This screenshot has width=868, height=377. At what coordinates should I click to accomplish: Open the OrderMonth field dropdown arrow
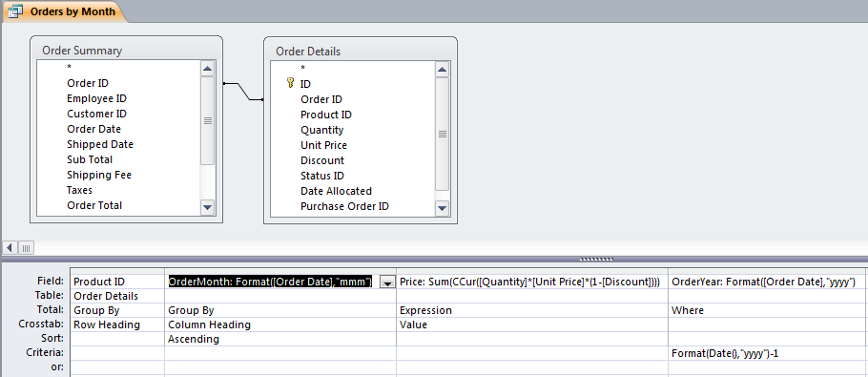pos(387,283)
